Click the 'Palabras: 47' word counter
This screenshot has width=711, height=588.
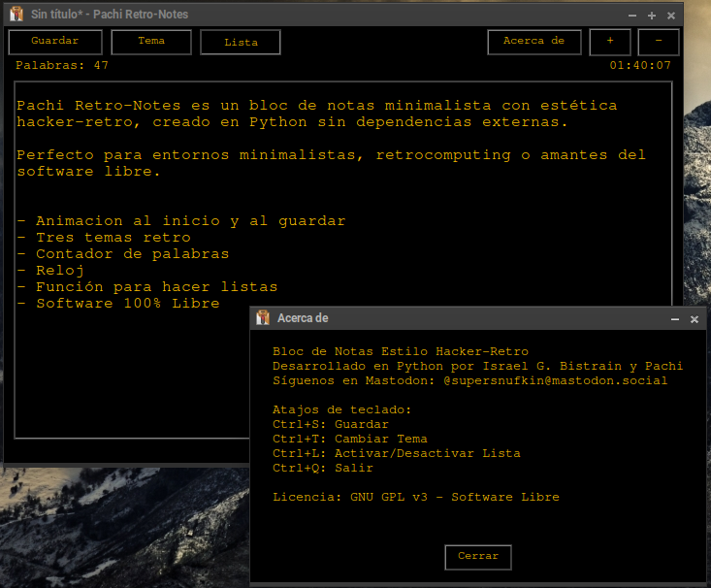pos(62,65)
